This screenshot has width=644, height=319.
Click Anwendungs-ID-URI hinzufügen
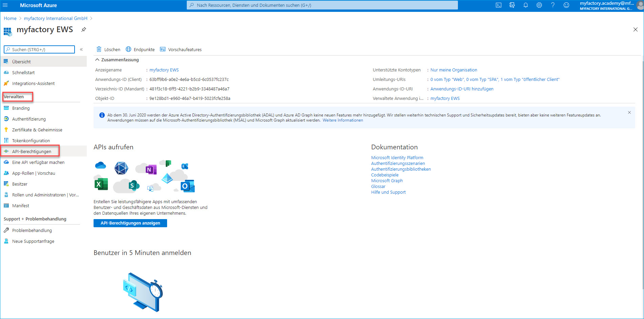(462, 89)
